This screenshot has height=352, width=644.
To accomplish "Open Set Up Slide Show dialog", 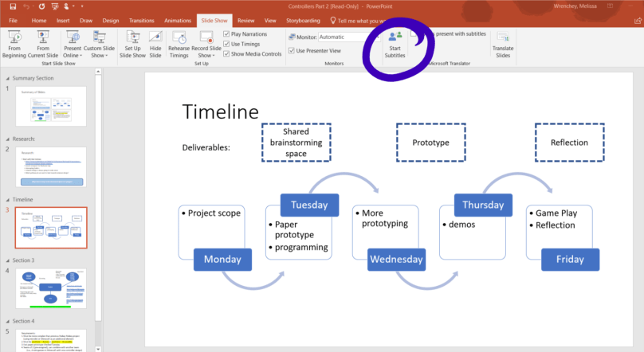I will pyautogui.click(x=132, y=45).
